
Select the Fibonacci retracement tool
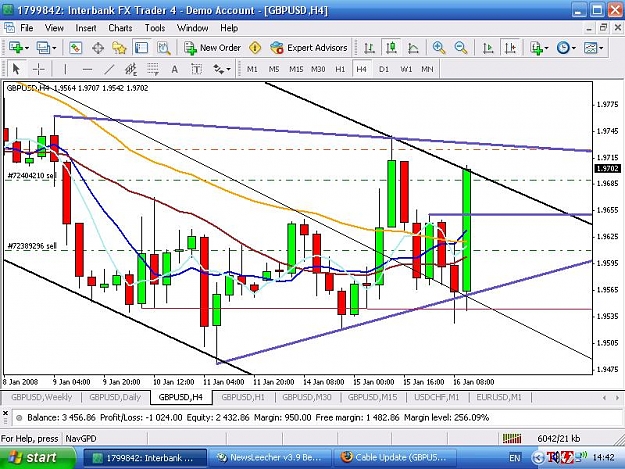(x=153, y=69)
